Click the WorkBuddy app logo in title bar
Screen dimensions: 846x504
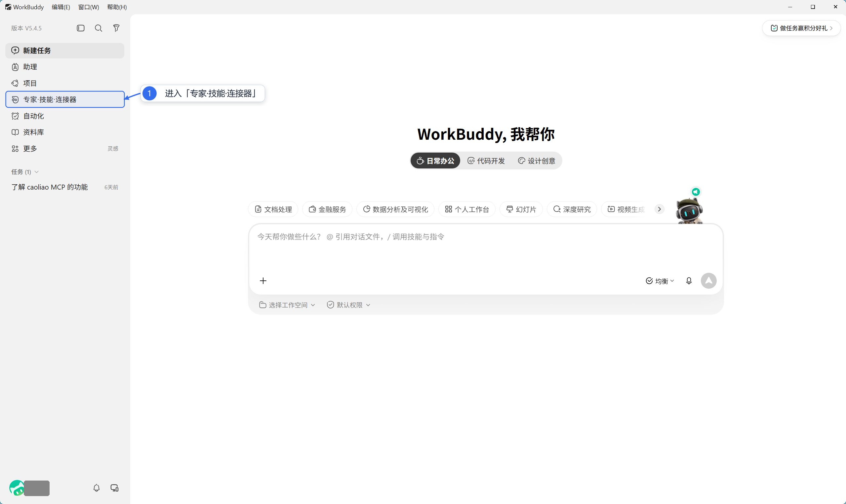pos(8,7)
